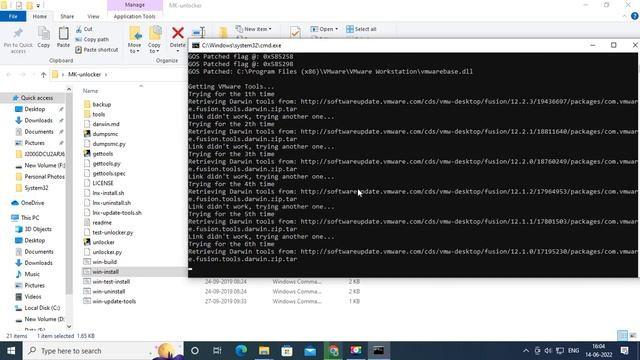This screenshot has width=640, height=360.
Task: Click Name column header
Action: [x=91, y=91]
